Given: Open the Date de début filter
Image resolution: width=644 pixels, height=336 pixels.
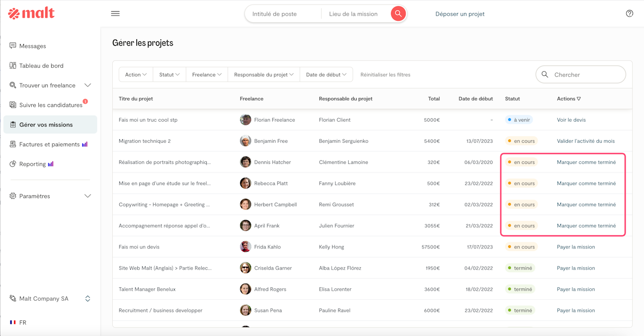Looking at the screenshot, I should pyautogui.click(x=326, y=74).
